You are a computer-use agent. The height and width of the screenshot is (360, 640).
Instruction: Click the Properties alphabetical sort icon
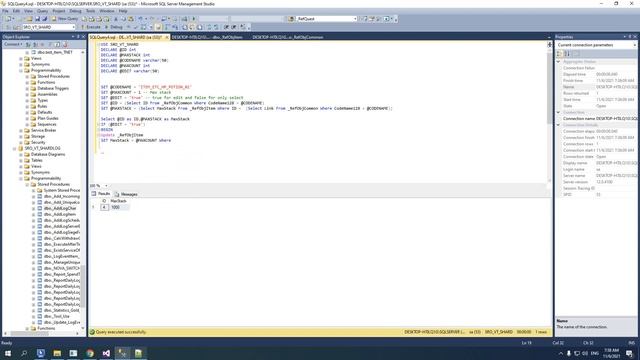point(567,53)
